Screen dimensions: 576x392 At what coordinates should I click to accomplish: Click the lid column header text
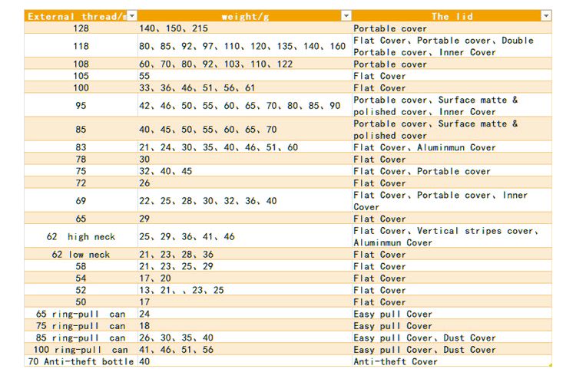point(452,16)
